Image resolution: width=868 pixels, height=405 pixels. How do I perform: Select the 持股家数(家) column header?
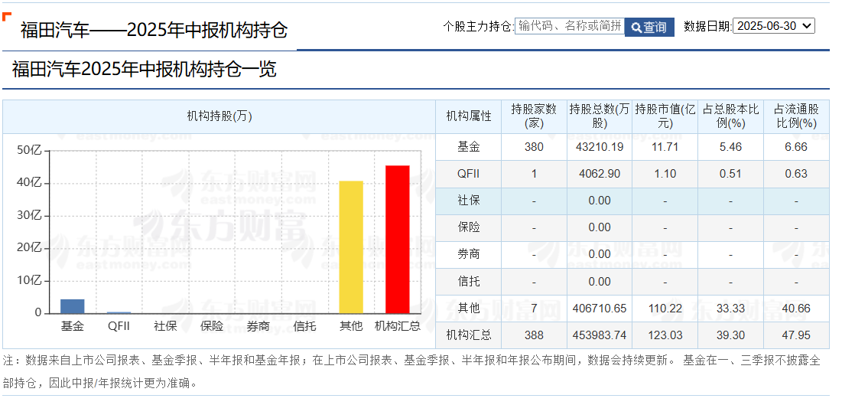[534, 116]
